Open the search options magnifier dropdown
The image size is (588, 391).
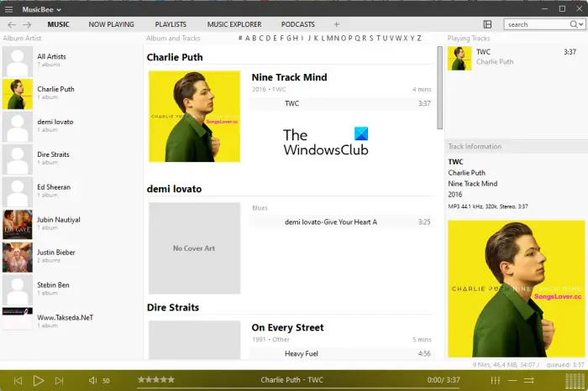[577, 24]
